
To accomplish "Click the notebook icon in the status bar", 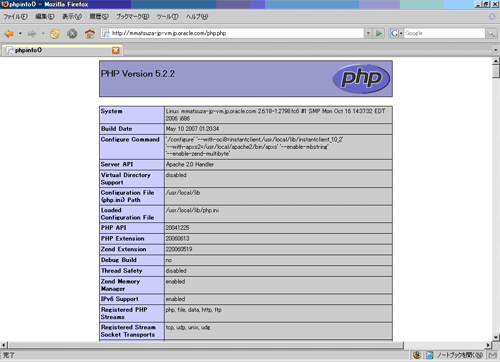I will coord(430,355).
